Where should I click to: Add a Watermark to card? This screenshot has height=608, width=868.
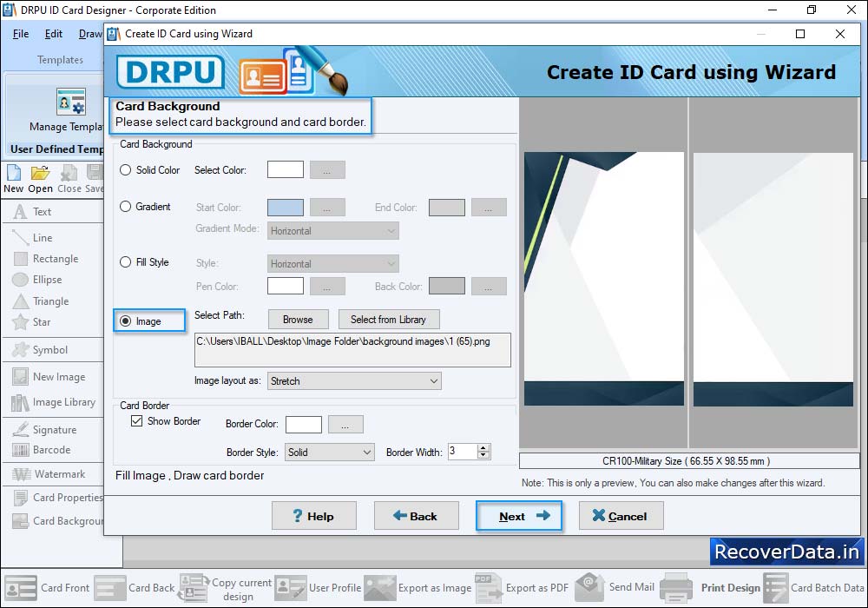[49, 474]
